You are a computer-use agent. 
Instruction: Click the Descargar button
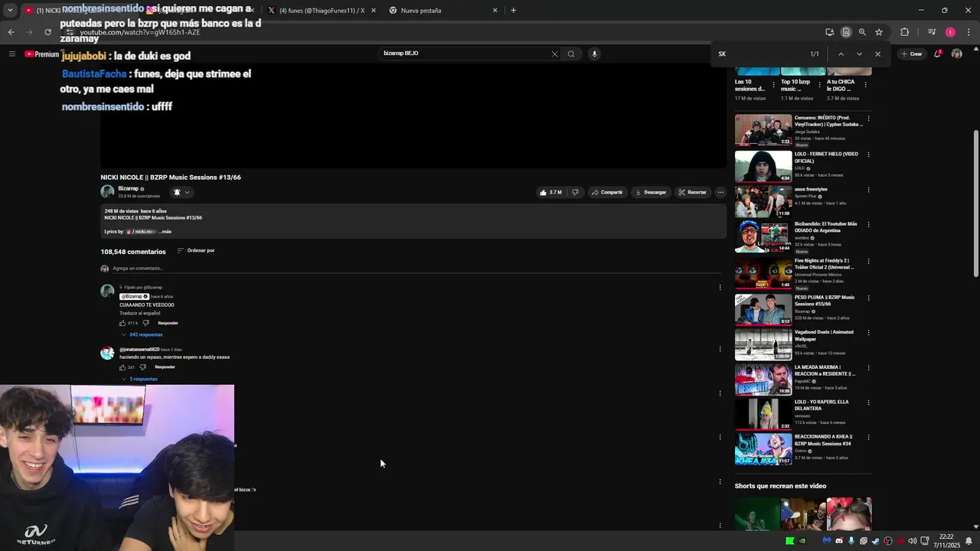click(651, 192)
